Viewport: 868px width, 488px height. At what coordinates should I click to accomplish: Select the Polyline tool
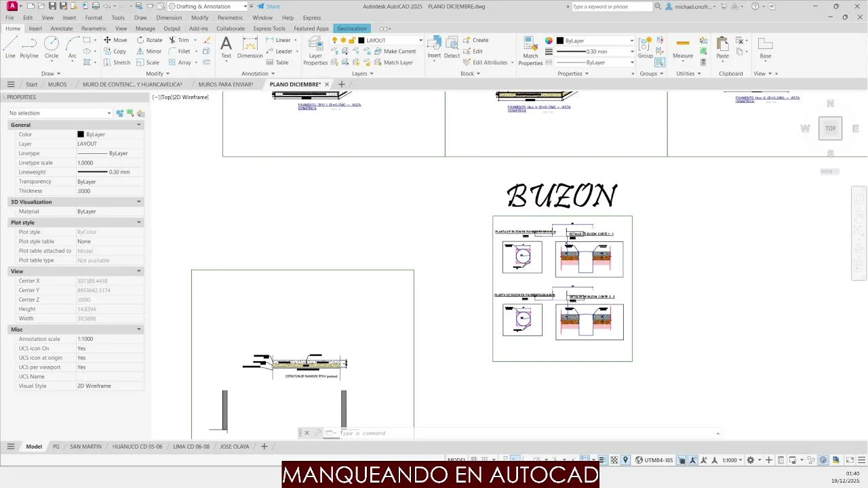[29, 47]
